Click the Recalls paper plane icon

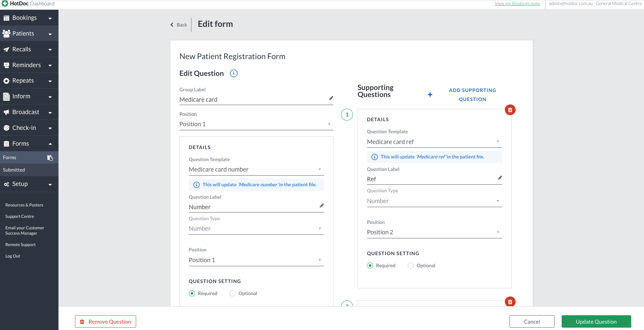click(6, 50)
